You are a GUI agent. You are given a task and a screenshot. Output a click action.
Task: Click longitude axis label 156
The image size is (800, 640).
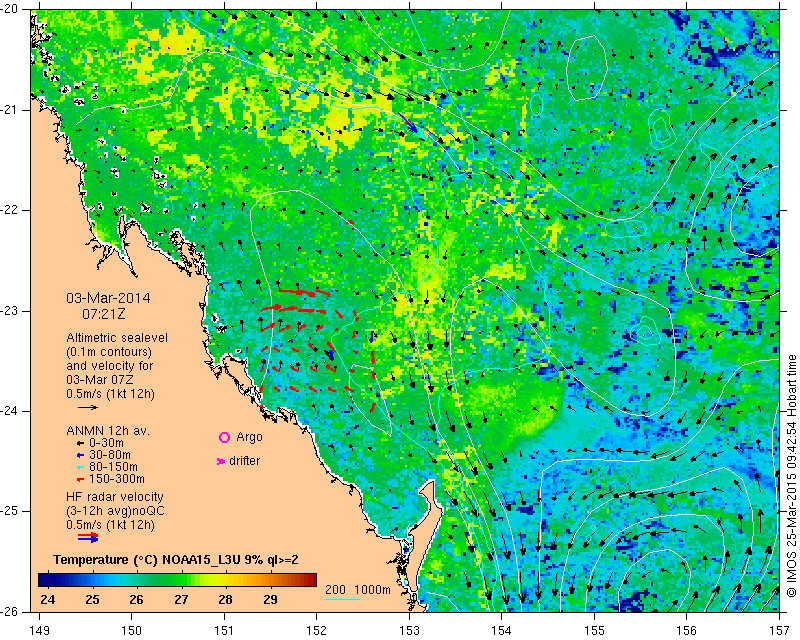[687, 631]
